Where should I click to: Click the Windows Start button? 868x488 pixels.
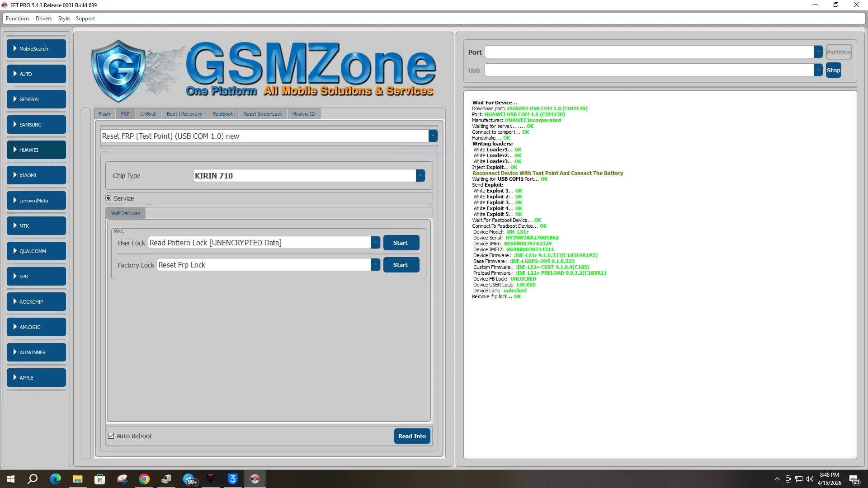point(11,479)
